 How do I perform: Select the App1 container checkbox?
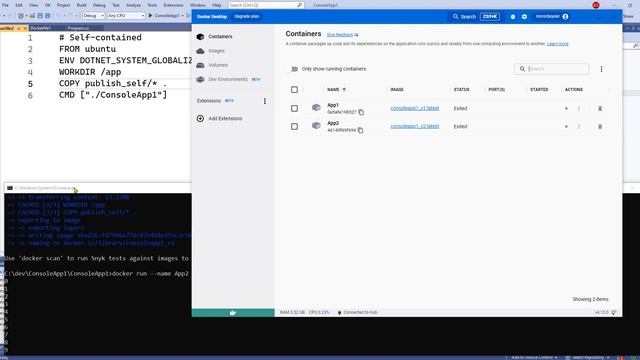pos(294,109)
